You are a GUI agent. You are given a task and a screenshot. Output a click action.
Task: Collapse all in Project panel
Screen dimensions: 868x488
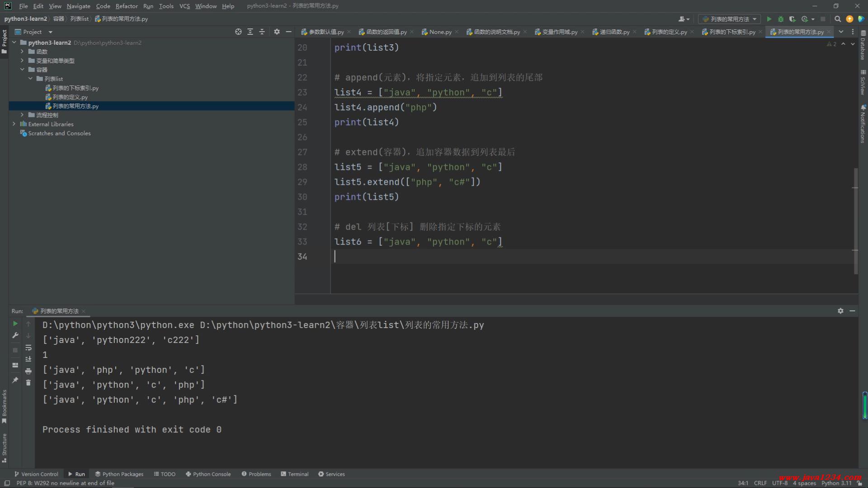(x=262, y=32)
